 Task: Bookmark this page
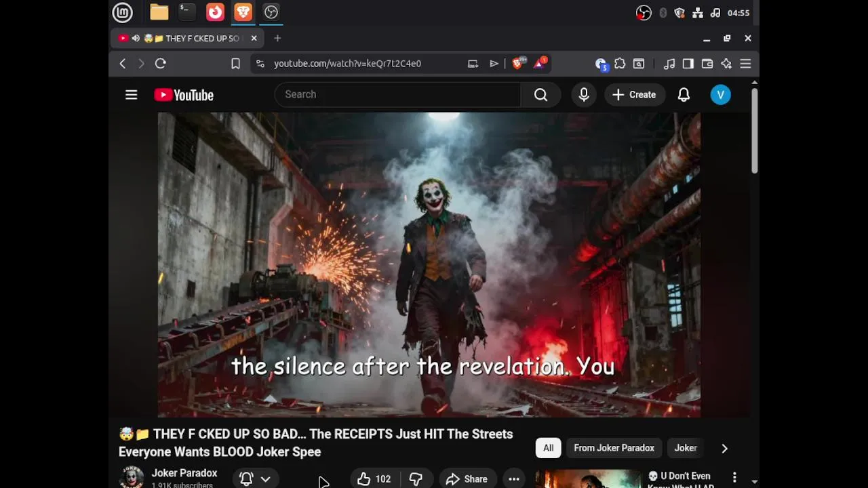pos(235,63)
